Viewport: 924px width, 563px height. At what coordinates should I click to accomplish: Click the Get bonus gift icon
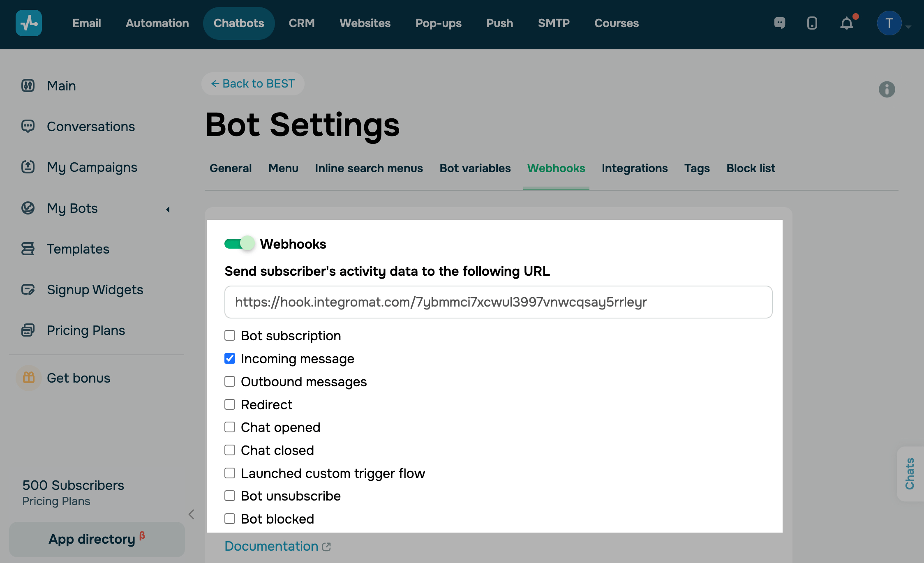click(28, 378)
